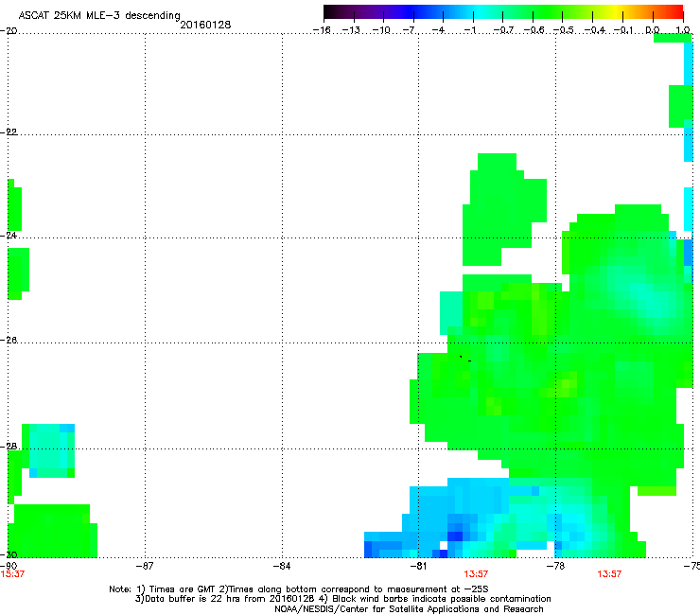Click the rainbow color scale bar
The height and width of the screenshot is (615, 700).
coord(503,12)
